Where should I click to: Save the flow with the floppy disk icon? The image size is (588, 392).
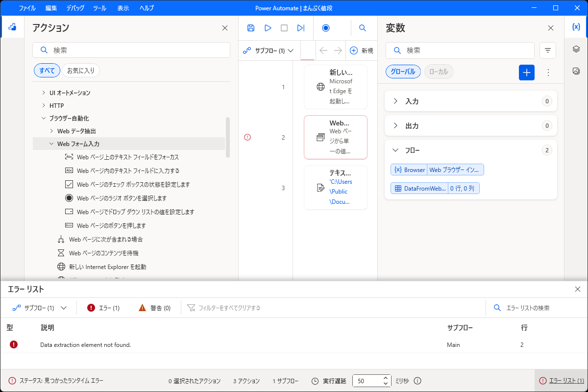[x=251, y=28]
